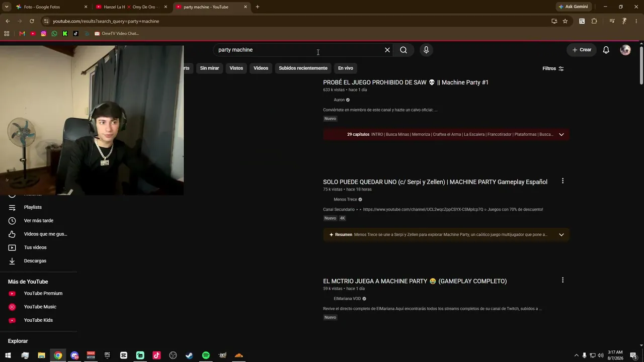This screenshot has width=644, height=362.
Task: Select the Videos filter chip
Action: (x=261, y=68)
